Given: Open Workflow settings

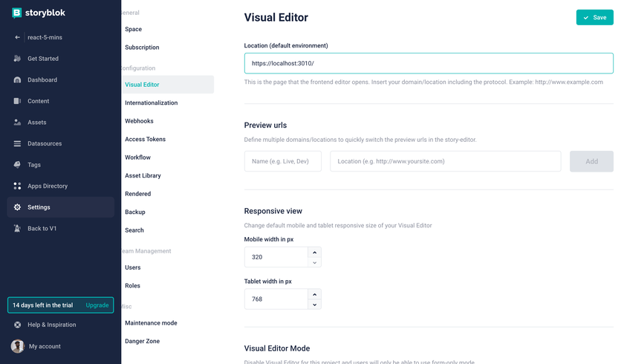Looking at the screenshot, I should pos(137,157).
